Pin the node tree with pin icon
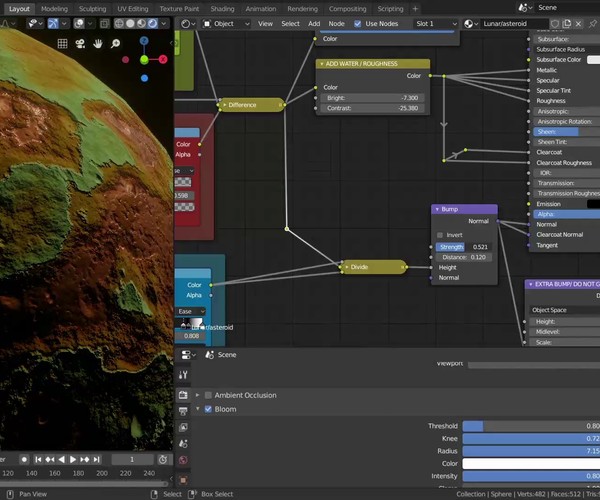 [593, 24]
